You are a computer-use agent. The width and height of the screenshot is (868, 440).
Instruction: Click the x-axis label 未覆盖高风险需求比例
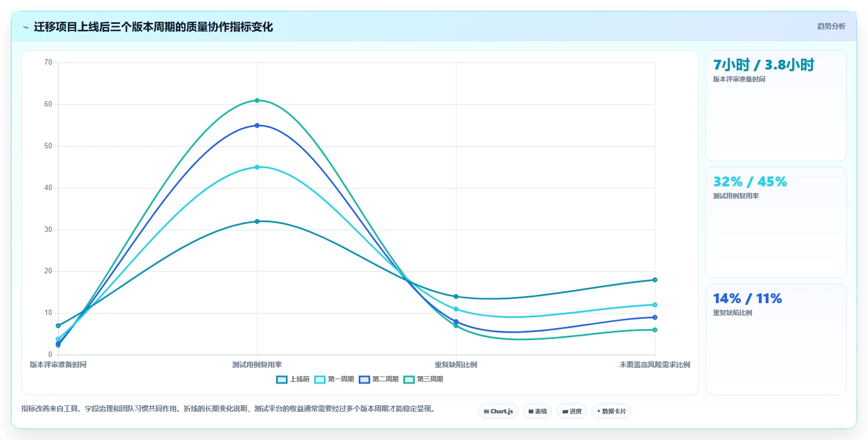tap(655, 364)
